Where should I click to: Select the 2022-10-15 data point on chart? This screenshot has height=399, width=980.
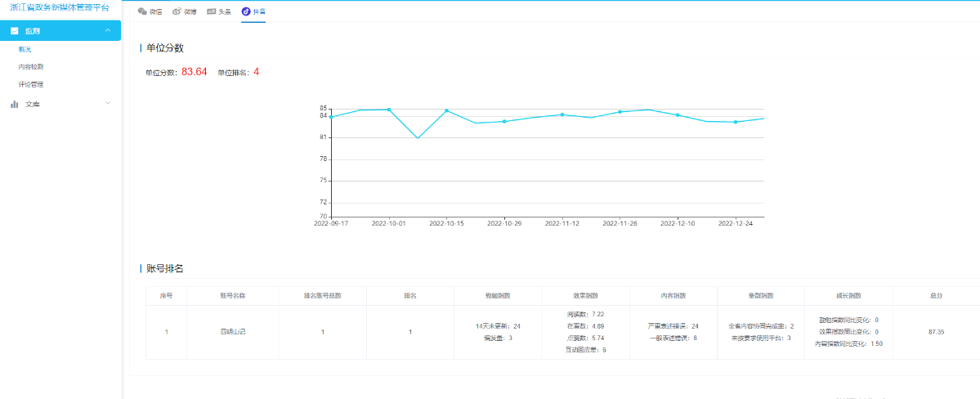tap(447, 110)
